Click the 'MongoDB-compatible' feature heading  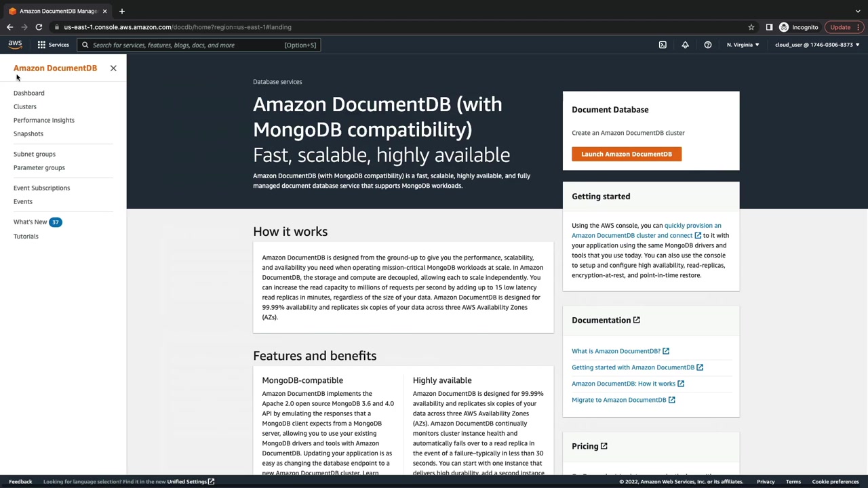[x=302, y=380]
